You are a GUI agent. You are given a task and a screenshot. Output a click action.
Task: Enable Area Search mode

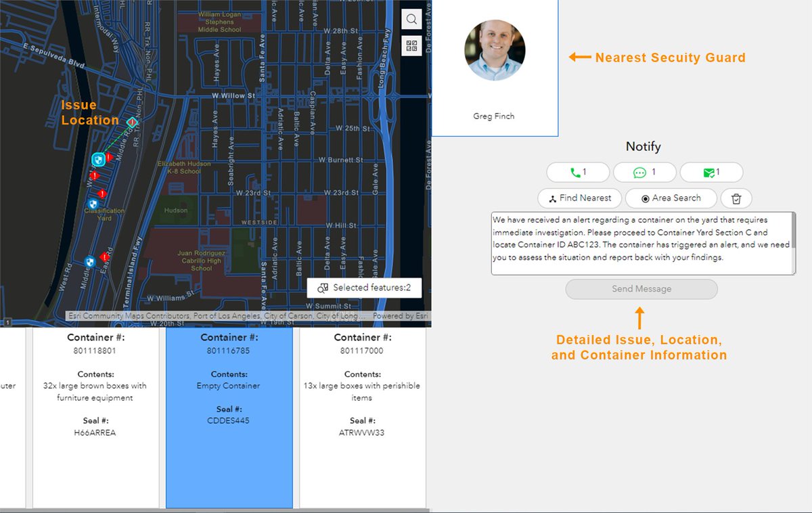(671, 198)
